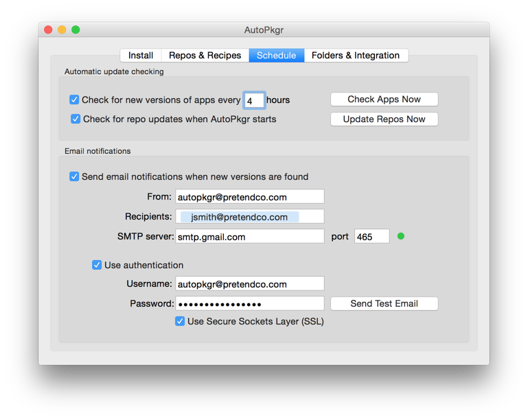
Task: Focus the hours interval field
Action: (x=254, y=100)
